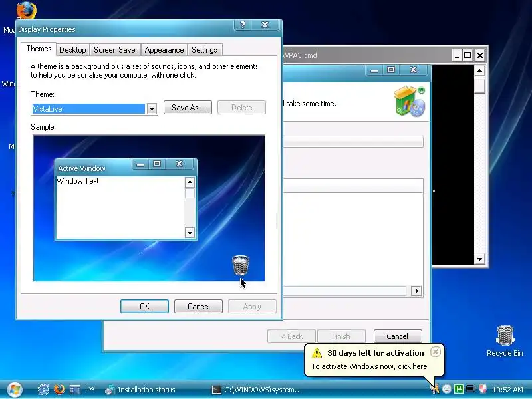
Task: Click OK in Display Properties
Action: click(x=144, y=307)
